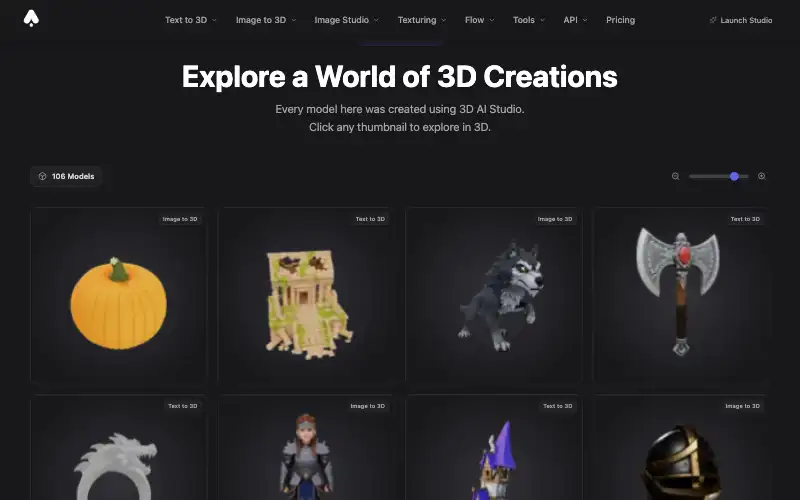The image size is (800, 500).
Task: Open the black and gold helmet thumbnail
Action: point(681,447)
